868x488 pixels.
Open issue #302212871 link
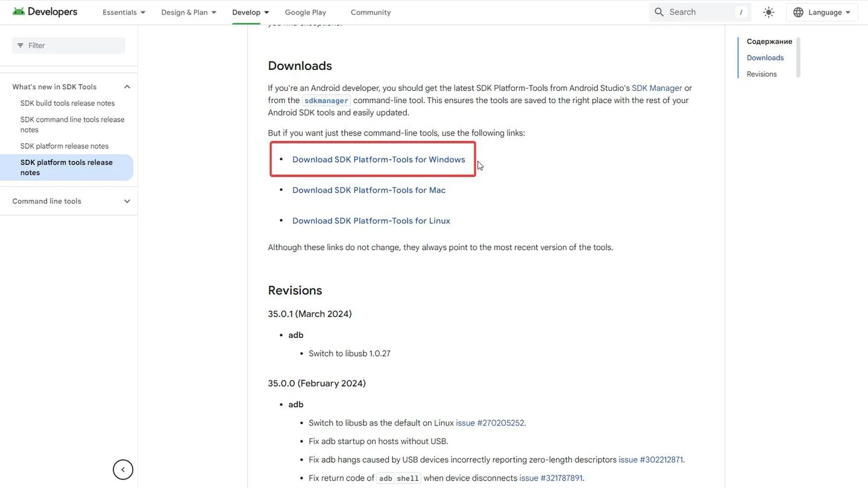651,460
